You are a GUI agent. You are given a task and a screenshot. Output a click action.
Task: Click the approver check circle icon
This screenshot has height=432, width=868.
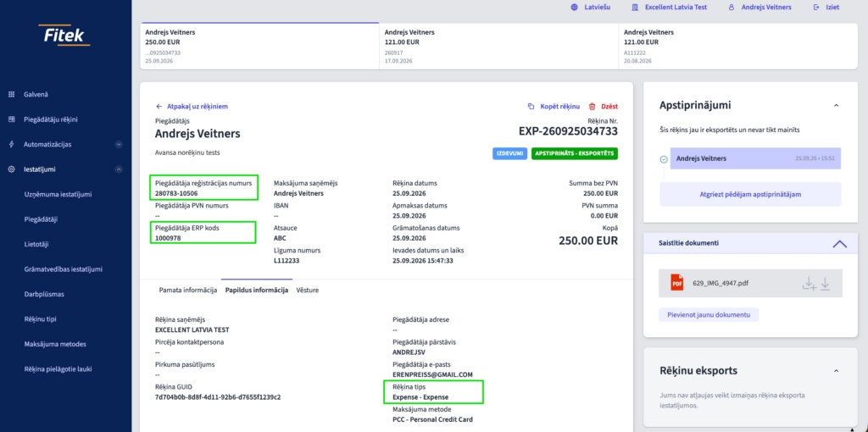(664, 159)
